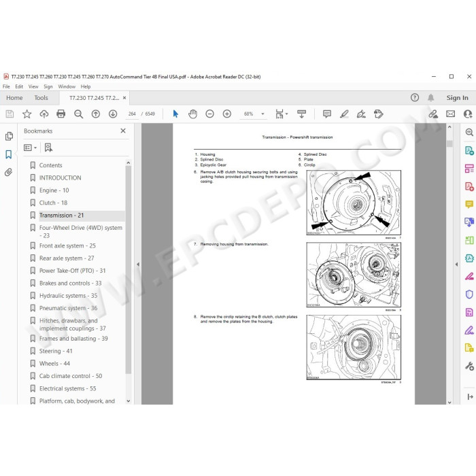Image resolution: width=476 pixels, height=476 pixels.
Task: Open the Window menu
Action: click(67, 86)
